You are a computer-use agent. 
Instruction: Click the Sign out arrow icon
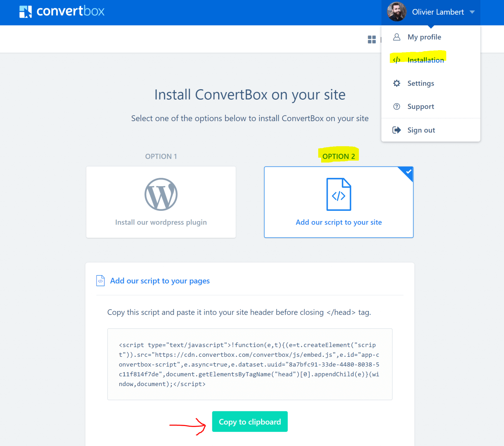(x=397, y=130)
